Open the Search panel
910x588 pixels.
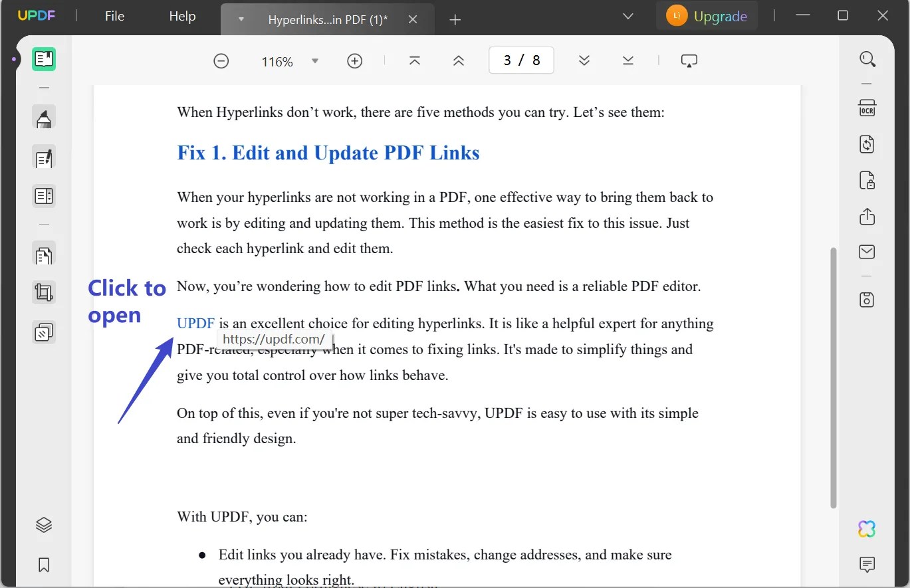867,59
